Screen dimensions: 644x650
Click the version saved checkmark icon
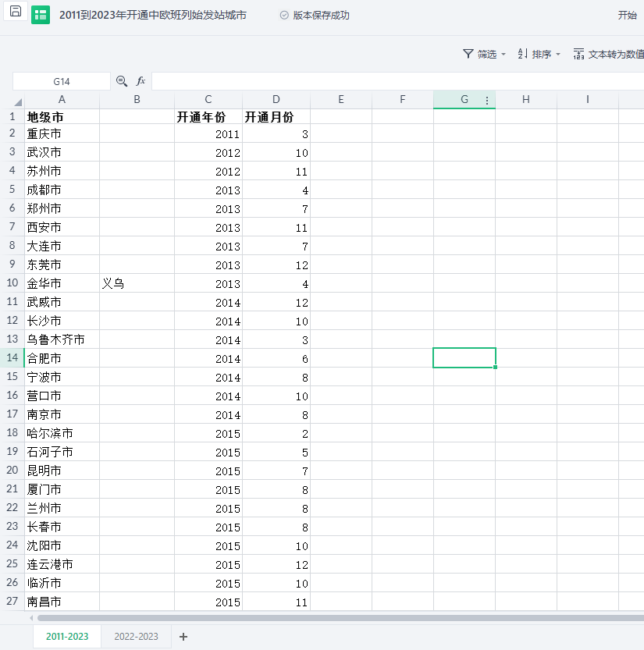click(x=284, y=16)
